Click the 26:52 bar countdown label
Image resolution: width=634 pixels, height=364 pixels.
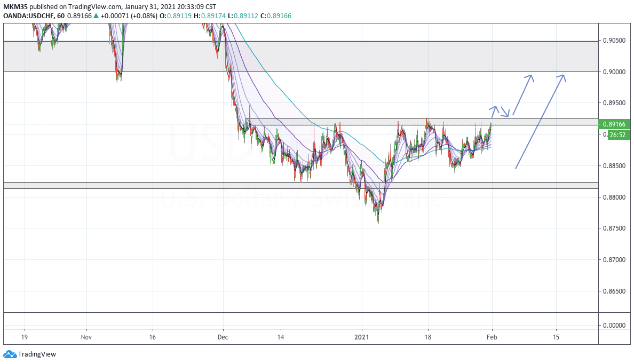pos(618,135)
